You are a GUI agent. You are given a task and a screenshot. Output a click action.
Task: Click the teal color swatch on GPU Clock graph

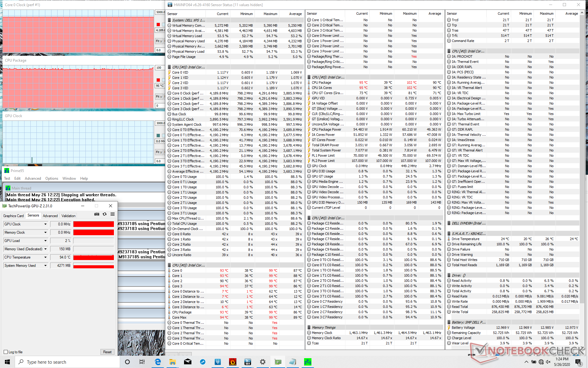coord(158,136)
